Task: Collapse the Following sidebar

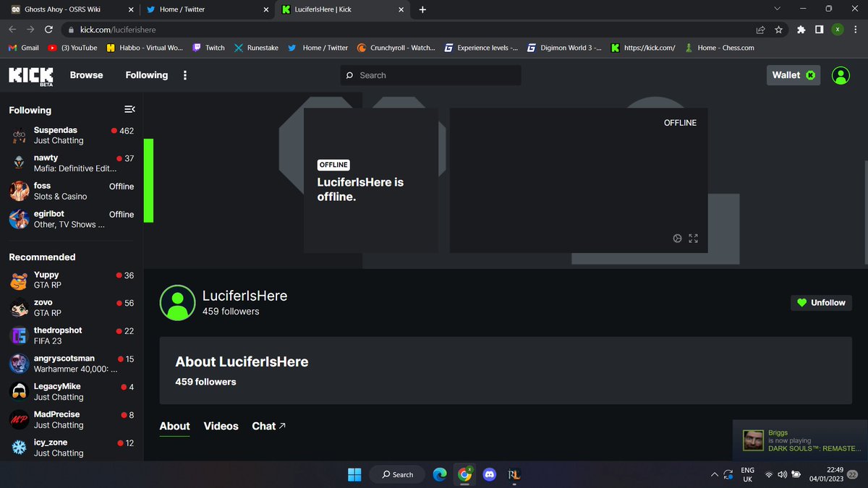Action: [x=129, y=109]
